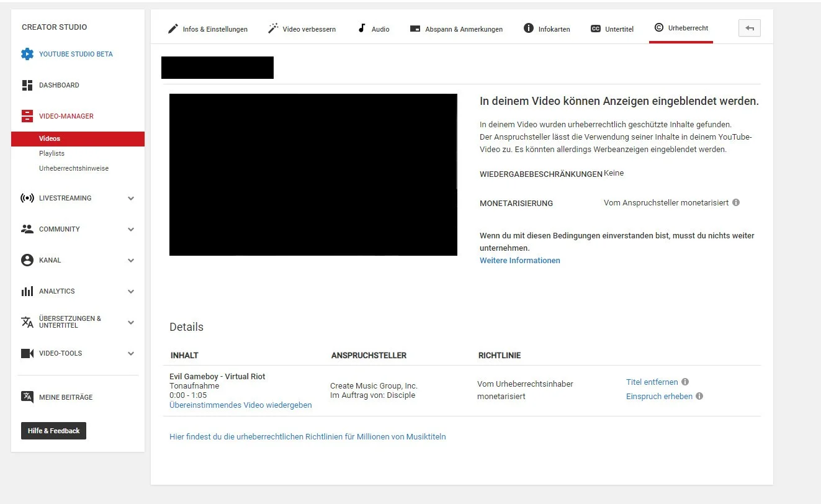The height and width of the screenshot is (504, 821).
Task: Click the Video-Manager icon in sidebar
Action: (x=27, y=116)
